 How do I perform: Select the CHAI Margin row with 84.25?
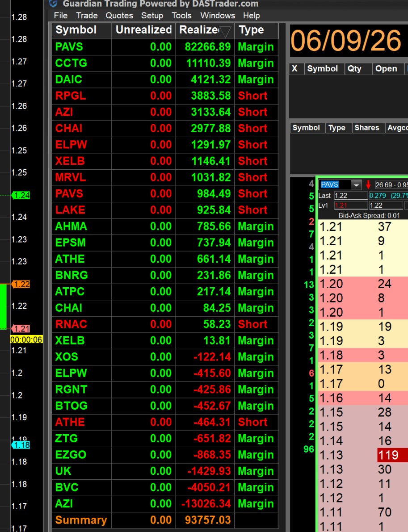click(x=165, y=308)
